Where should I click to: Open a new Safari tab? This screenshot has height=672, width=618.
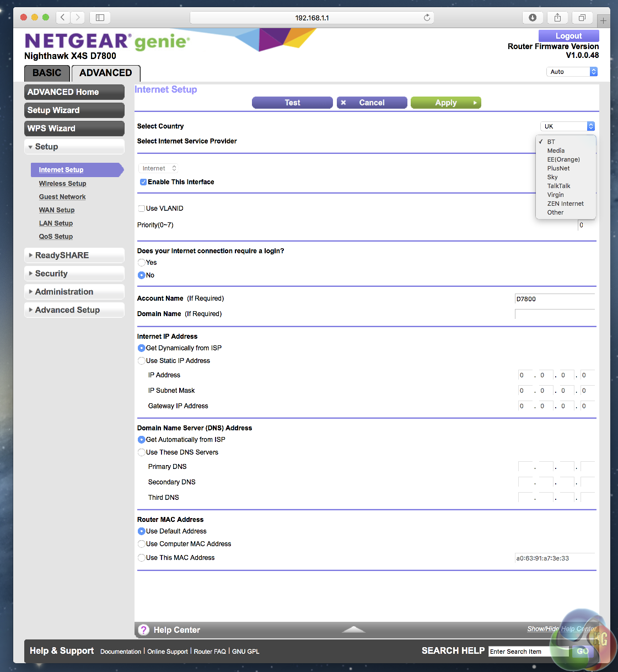tap(604, 20)
